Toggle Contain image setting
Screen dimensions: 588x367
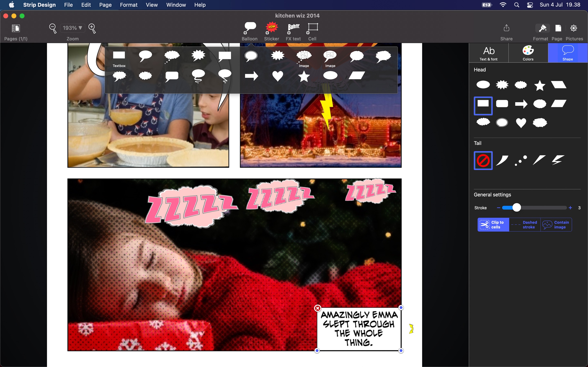pos(556,224)
